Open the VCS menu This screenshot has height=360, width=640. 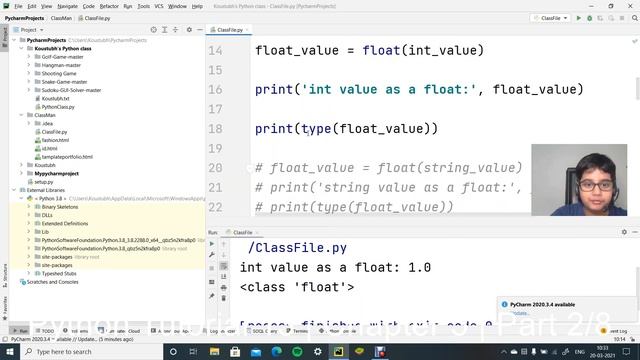159,6
